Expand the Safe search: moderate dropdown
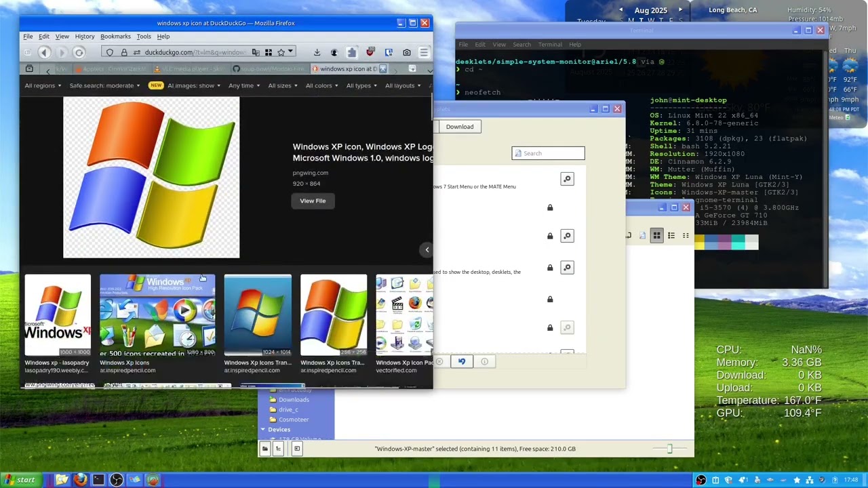This screenshot has width=868, height=488. [104, 85]
